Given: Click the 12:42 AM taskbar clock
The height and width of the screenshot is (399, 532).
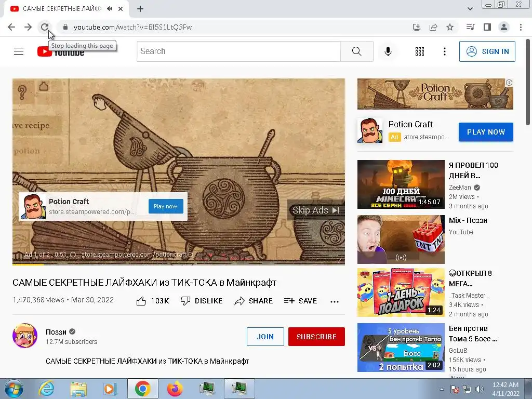Looking at the screenshot, I should coord(506,389).
